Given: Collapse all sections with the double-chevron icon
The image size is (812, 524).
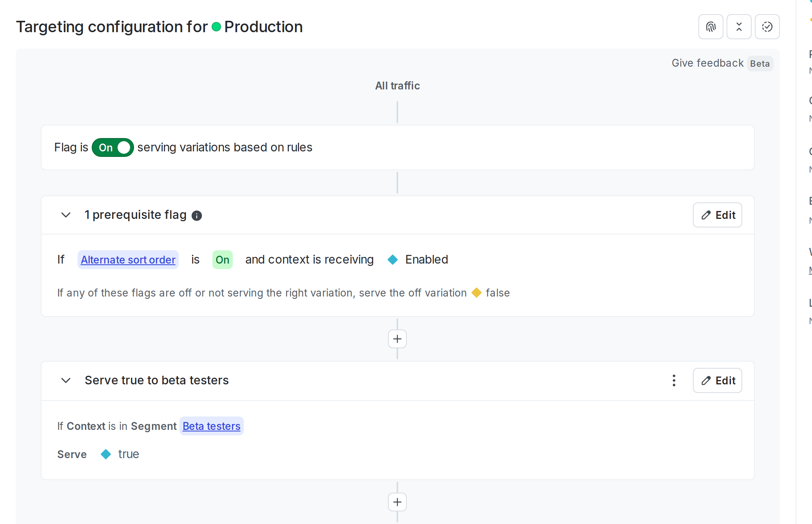Looking at the screenshot, I should coord(739,27).
